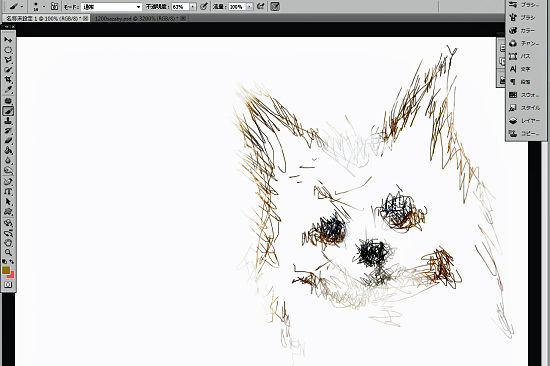The height and width of the screenshot is (366, 550).
Task: Open the brush size preset picker
Action: (39, 6)
